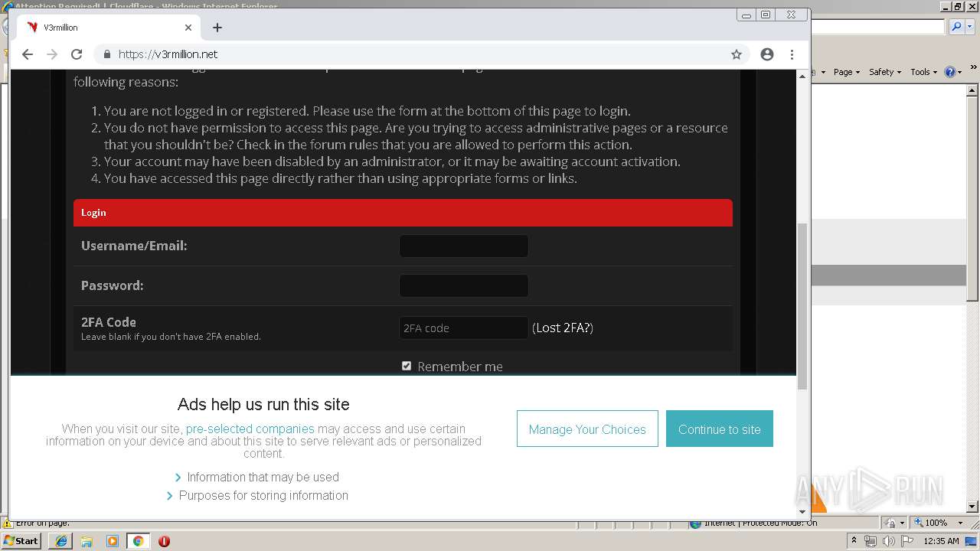Open the IE Page menu
The width and height of the screenshot is (980, 551).
pos(847,72)
